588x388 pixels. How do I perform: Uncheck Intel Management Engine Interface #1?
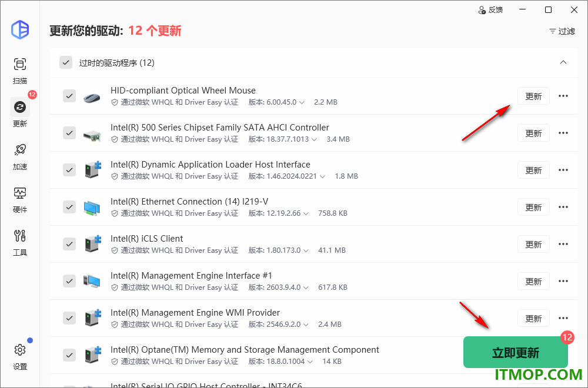pos(69,281)
